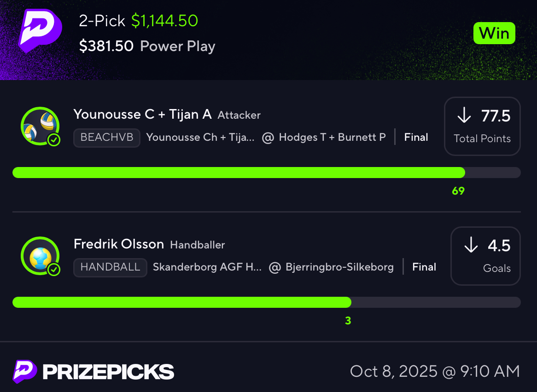Screen dimensions: 537x392
Task: Click the PrizePicks footer logo
Action: pyautogui.click(x=93, y=371)
